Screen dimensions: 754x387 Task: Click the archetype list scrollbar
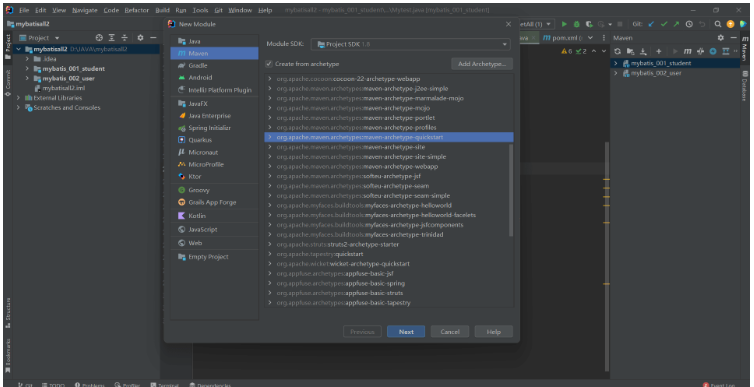511,190
